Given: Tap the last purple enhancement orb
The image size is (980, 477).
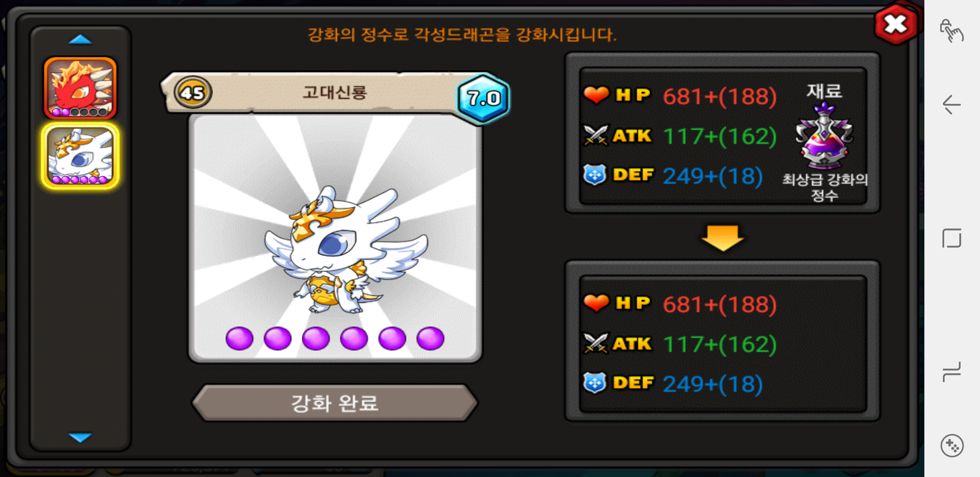Looking at the screenshot, I should click(x=430, y=339).
